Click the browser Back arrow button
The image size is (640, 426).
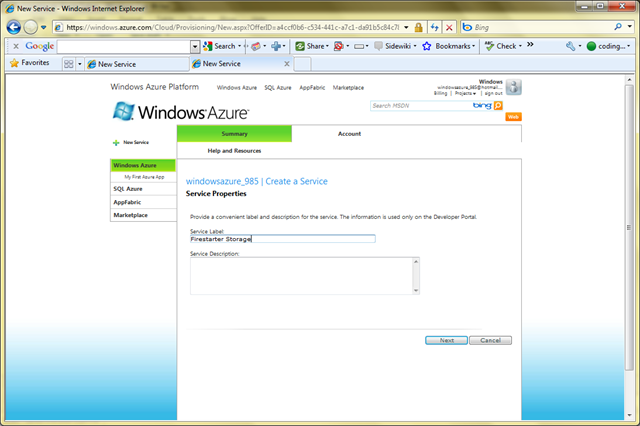click(x=11, y=27)
